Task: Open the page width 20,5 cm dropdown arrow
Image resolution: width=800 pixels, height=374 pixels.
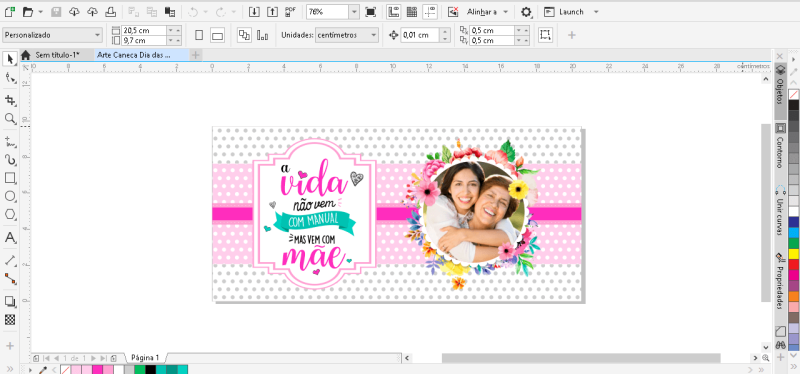Action: 170,31
